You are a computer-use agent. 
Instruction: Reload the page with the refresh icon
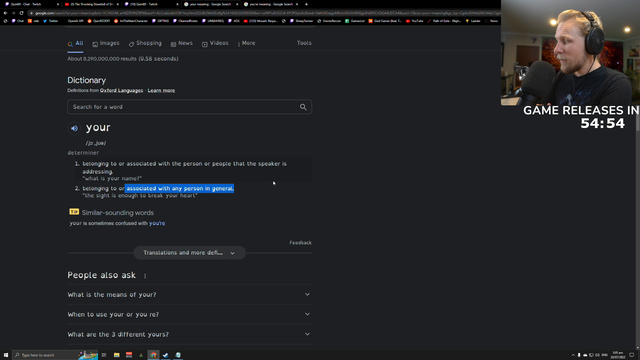click(21, 13)
